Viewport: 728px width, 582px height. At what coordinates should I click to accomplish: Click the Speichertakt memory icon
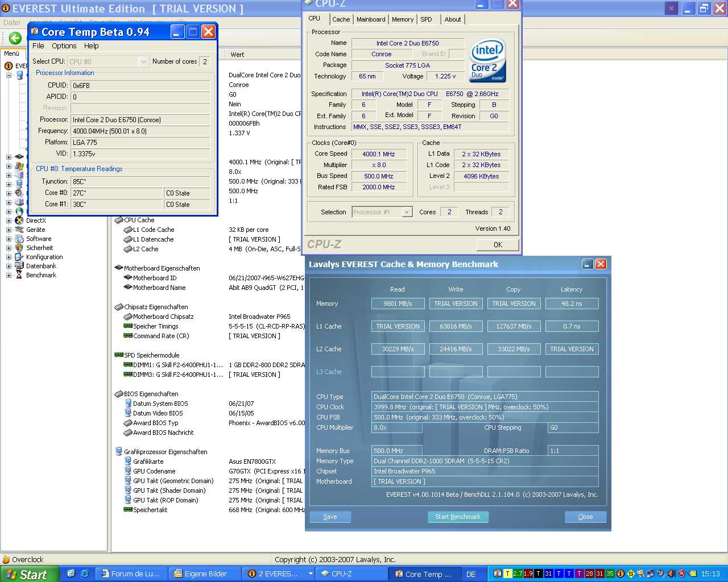tap(128, 510)
